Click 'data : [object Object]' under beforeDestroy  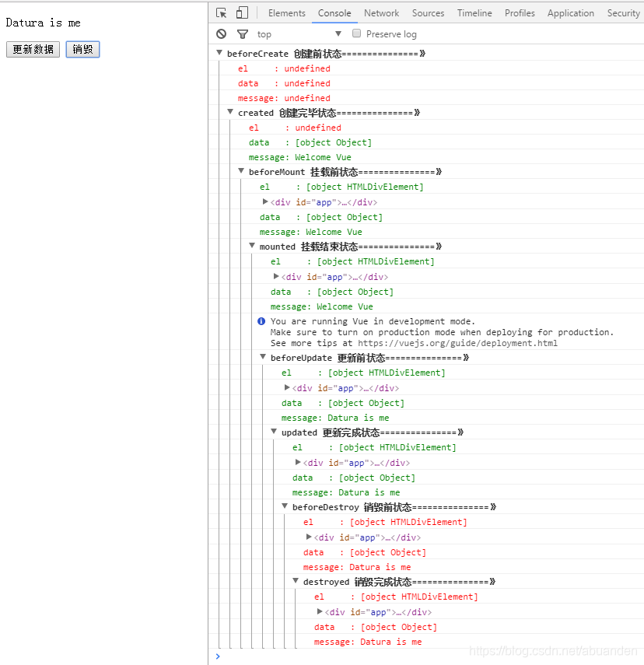(x=365, y=552)
